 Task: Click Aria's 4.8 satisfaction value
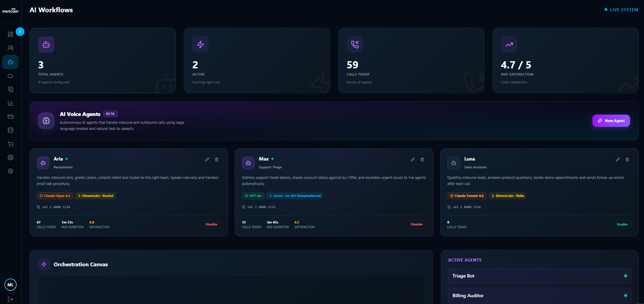[92, 222]
